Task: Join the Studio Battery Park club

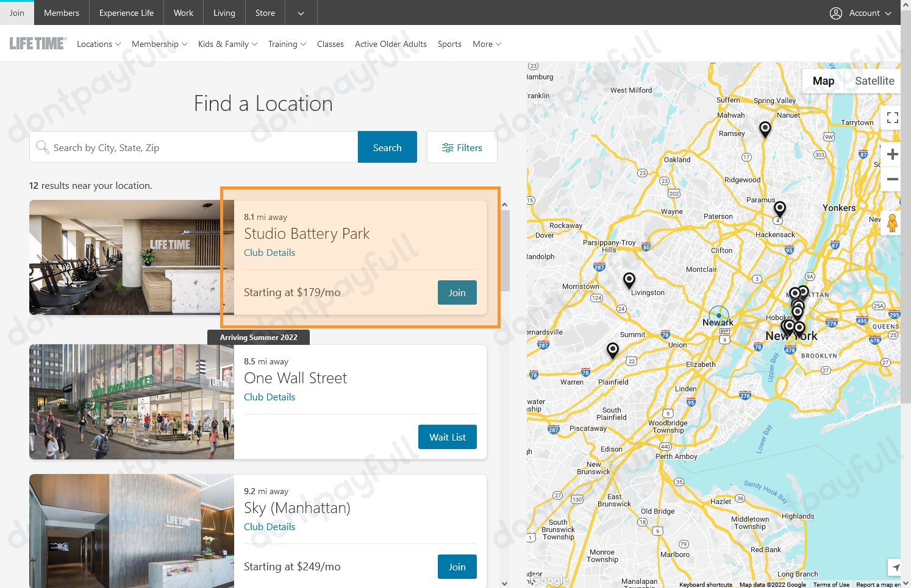Action: coord(457,292)
